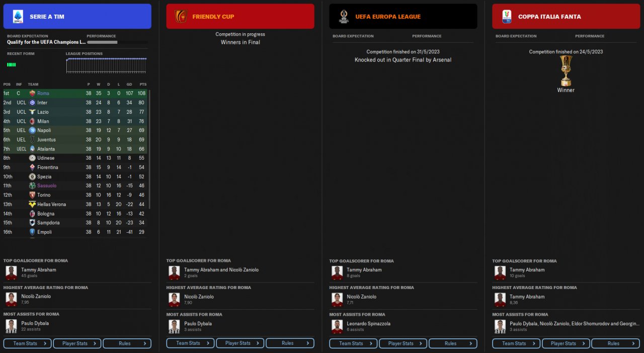Open the Friendly Cup competition header

point(240,17)
